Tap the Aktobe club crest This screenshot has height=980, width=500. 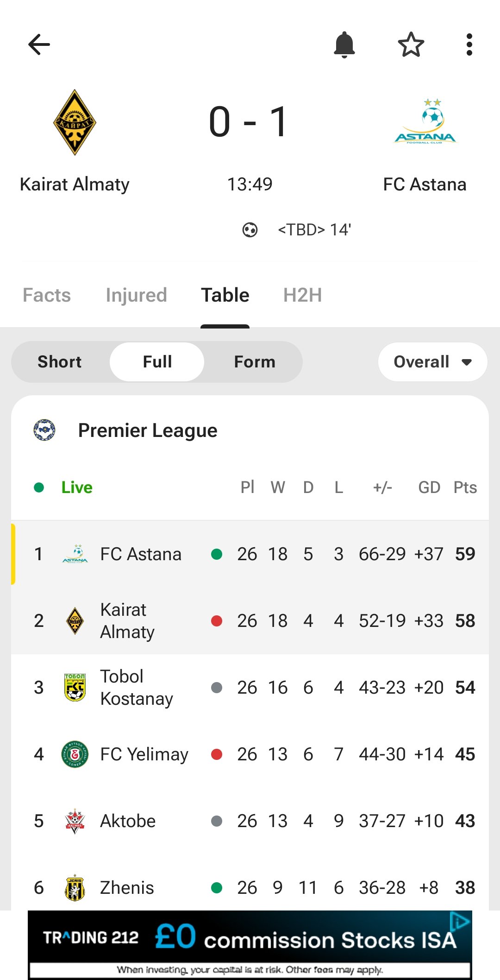(x=75, y=821)
